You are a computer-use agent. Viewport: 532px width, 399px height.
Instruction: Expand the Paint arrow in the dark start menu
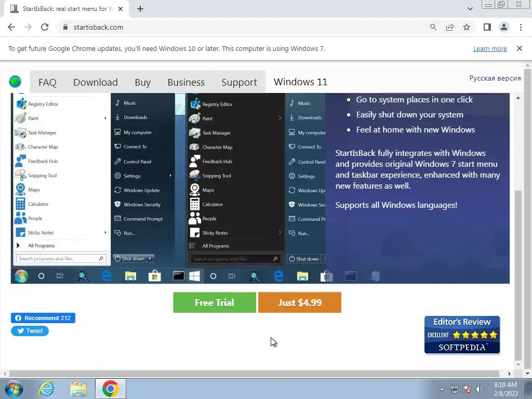click(x=280, y=118)
